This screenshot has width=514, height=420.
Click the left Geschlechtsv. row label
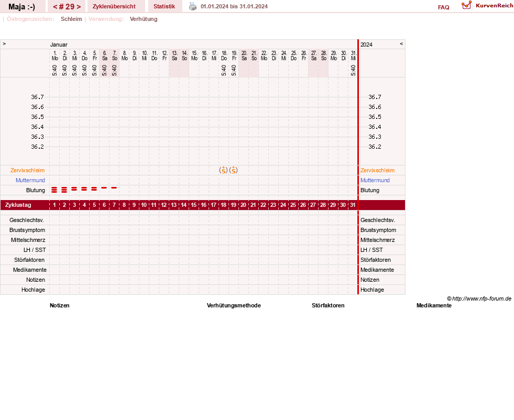tap(27, 220)
